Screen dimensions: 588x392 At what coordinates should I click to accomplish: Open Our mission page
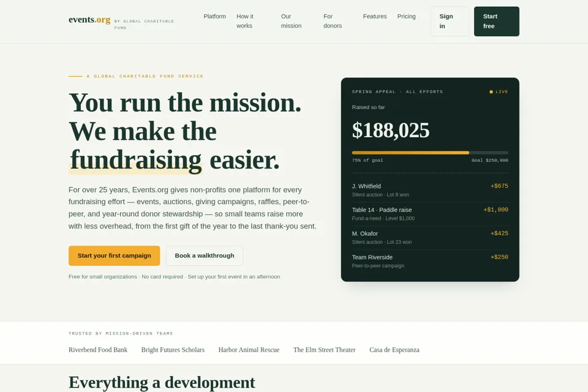[291, 21]
